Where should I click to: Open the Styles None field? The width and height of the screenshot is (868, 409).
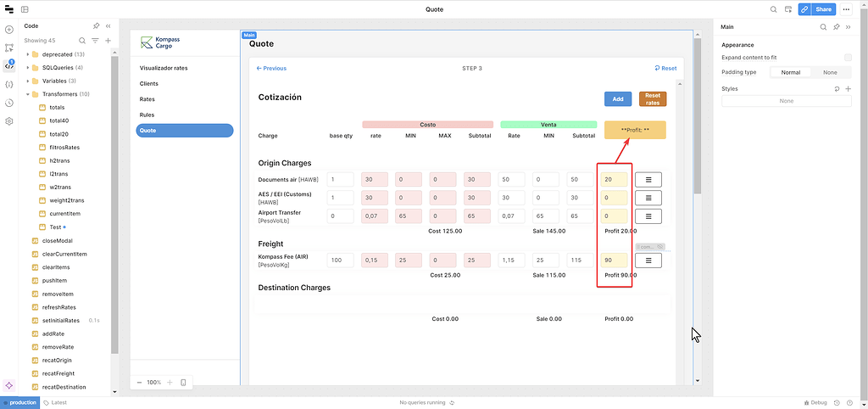coord(786,101)
